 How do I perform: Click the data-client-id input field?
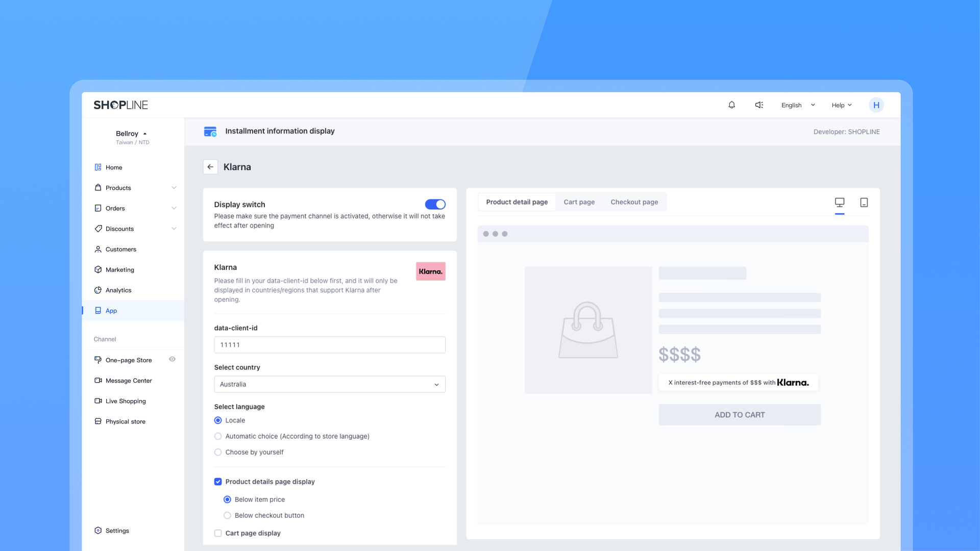pyautogui.click(x=329, y=345)
